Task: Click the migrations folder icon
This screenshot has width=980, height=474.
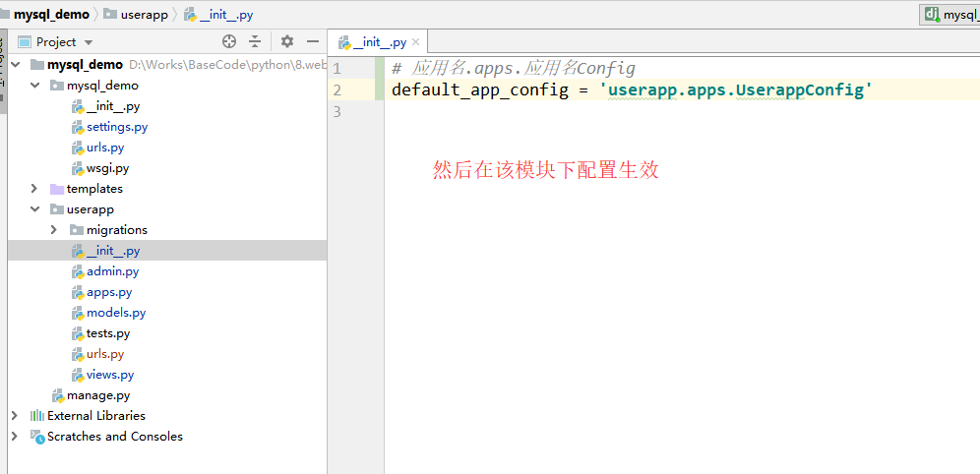Action: pyautogui.click(x=76, y=230)
